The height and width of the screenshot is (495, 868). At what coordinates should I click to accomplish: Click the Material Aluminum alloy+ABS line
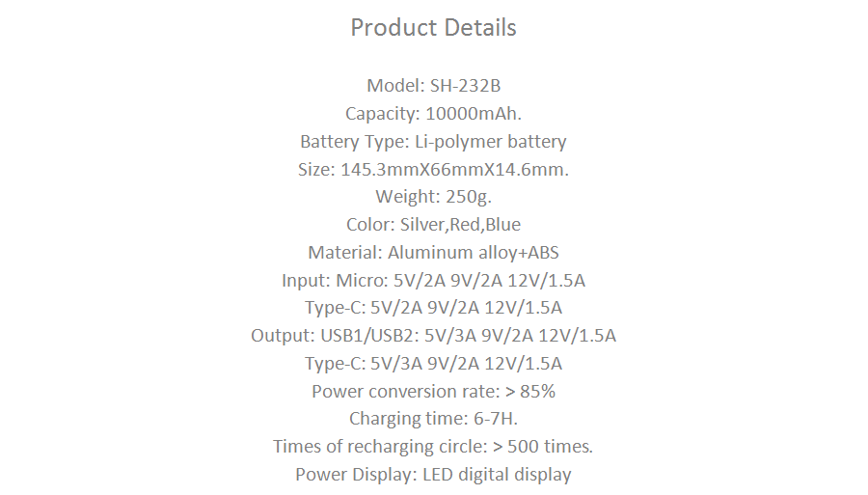[433, 253]
